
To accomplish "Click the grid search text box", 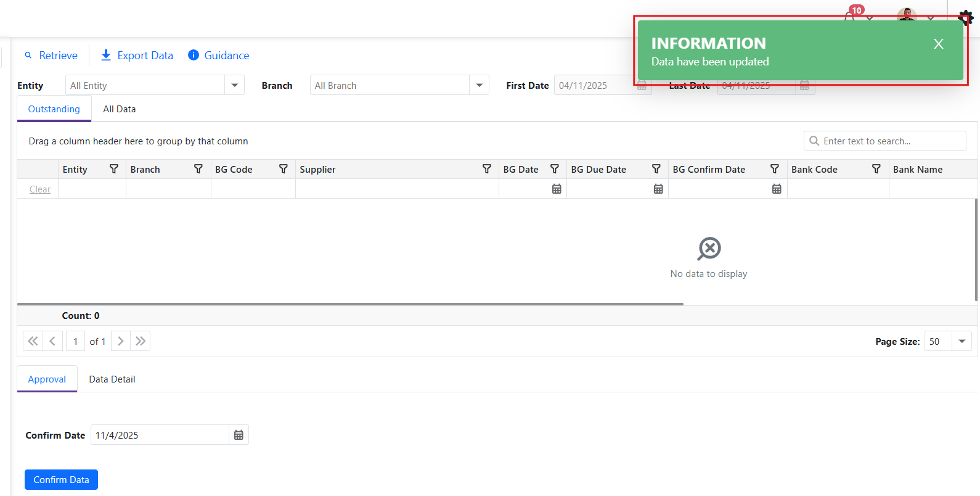I will 885,141.
